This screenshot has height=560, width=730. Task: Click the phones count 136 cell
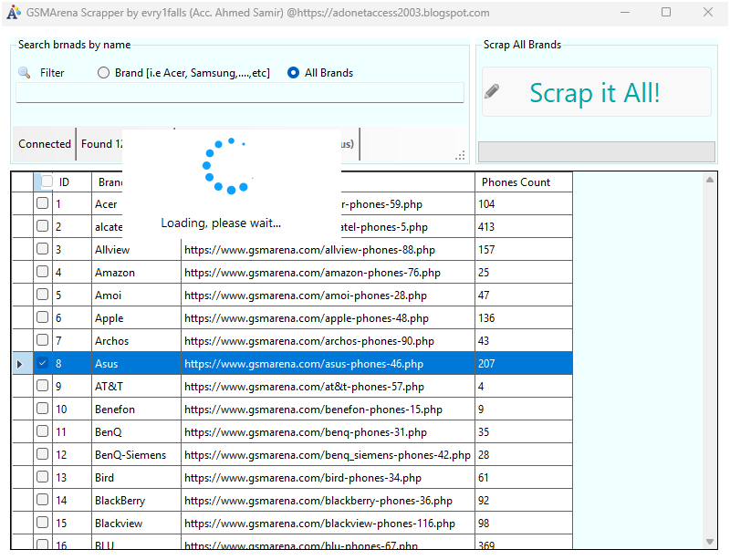point(523,318)
